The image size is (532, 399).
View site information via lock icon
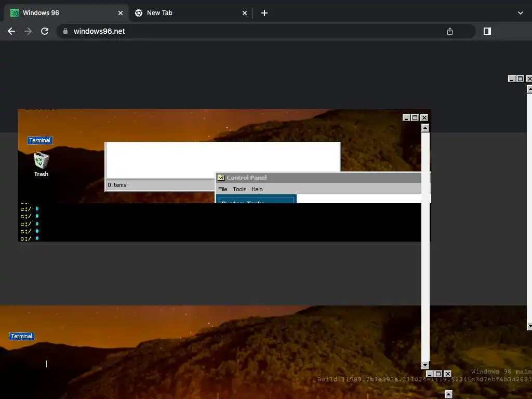[x=65, y=31]
